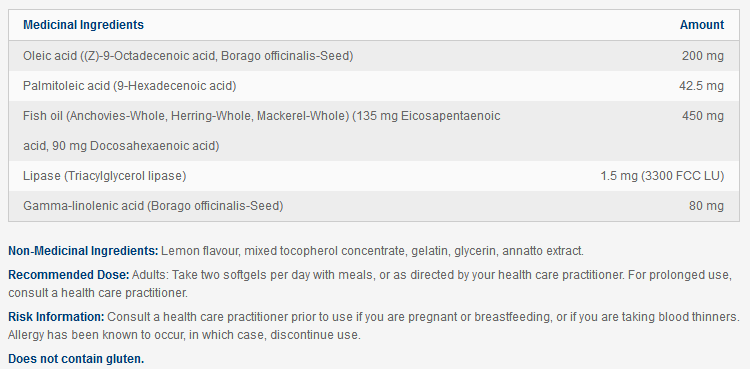Click the 200 mg amount cell

point(703,56)
